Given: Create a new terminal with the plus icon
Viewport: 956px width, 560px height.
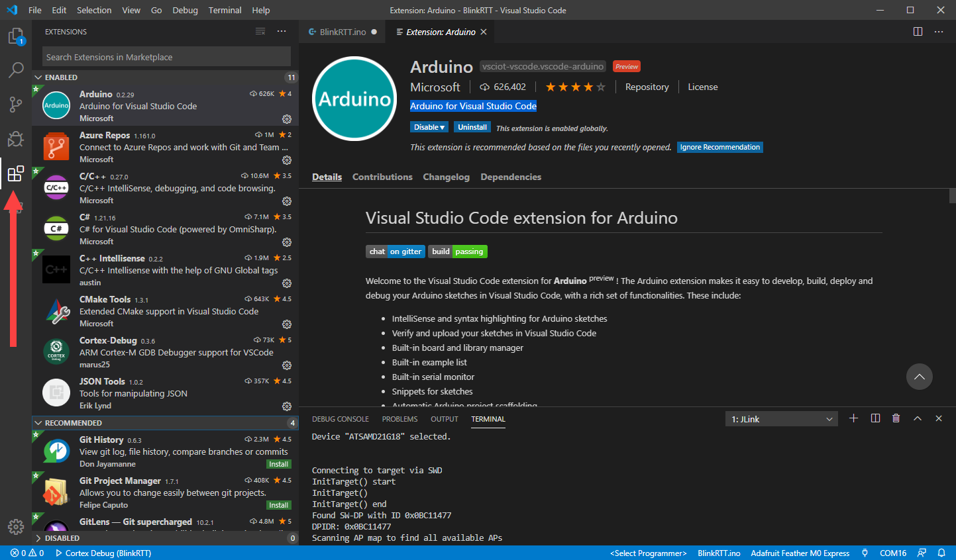Looking at the screenshot, I should [x=853, y=418].
